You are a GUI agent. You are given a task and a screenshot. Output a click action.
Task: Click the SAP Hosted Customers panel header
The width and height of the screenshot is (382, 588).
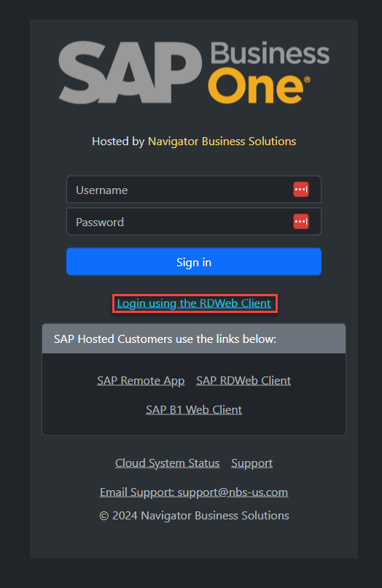(x=194, y=339)
